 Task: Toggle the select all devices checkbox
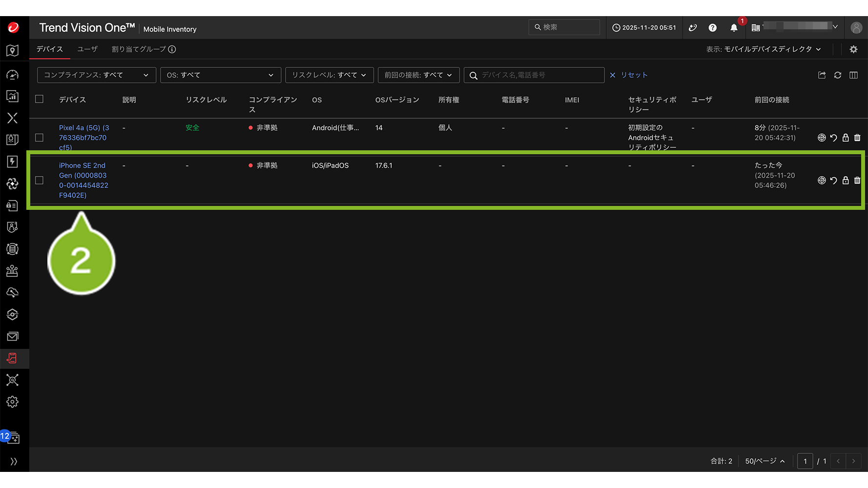point(40,99)
